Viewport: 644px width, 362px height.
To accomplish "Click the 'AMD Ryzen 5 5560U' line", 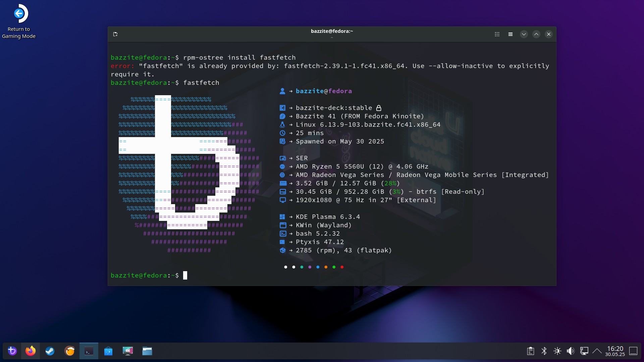I will [x=362, y=167].
